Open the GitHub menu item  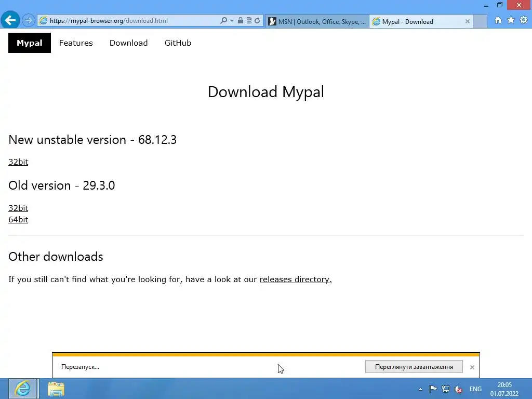178,43
